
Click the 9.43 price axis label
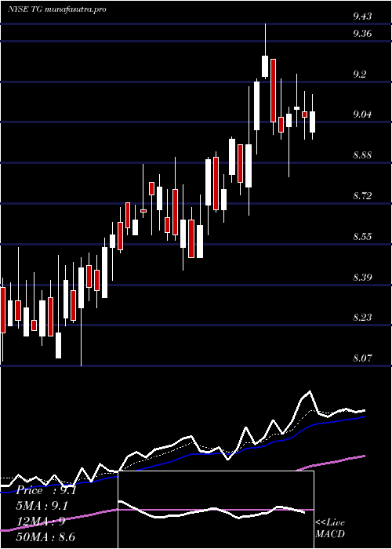point(362,16)
